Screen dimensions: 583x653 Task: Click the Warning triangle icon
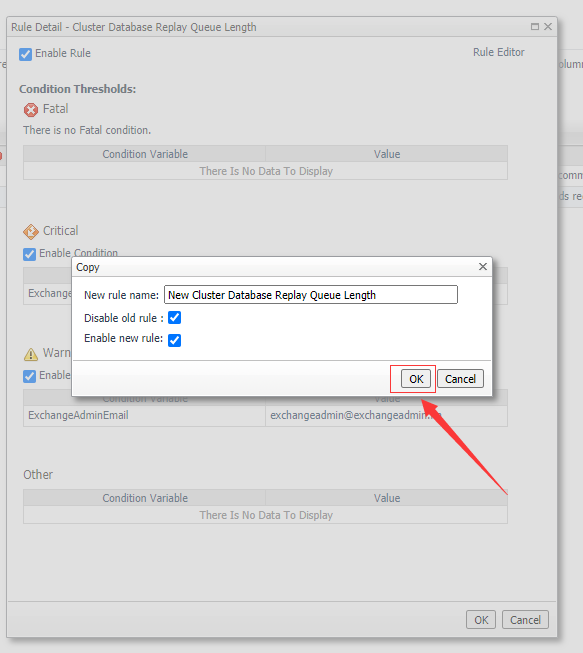[x=31, y=354]
